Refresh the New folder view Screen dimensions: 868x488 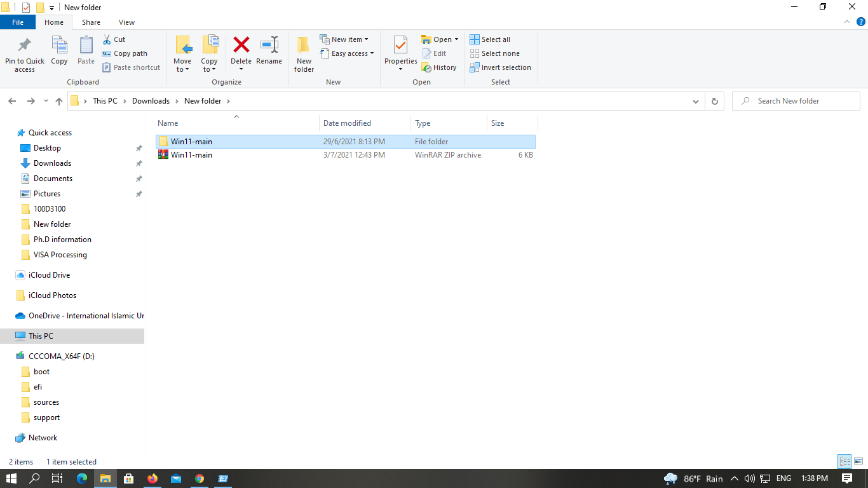(x=714, y=100)
